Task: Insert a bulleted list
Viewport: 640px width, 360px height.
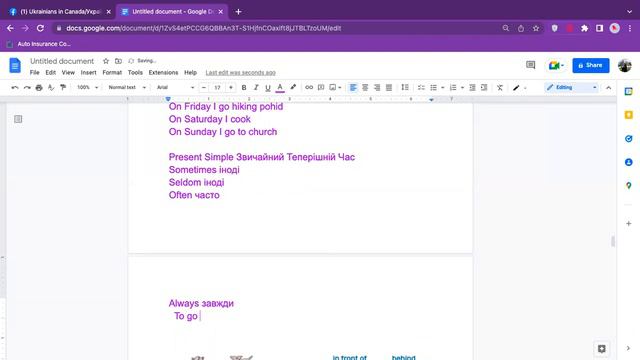Action: click(x=433, y=87)
